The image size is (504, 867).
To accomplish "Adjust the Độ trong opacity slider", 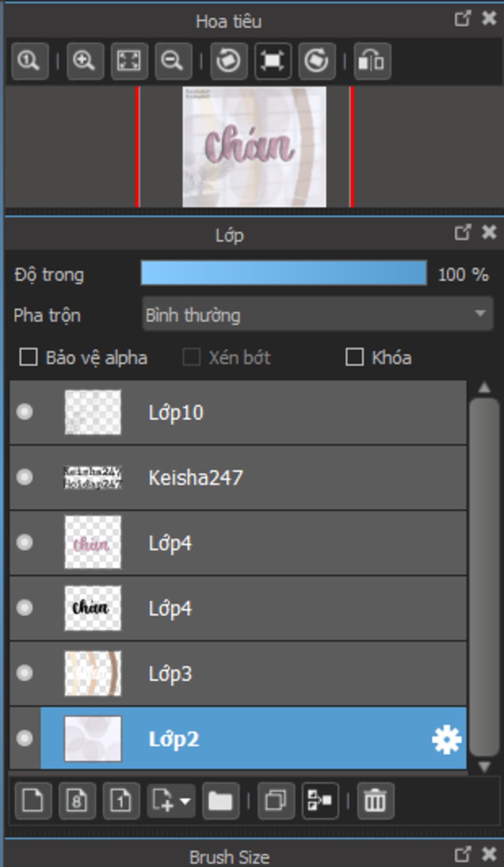I will [x=283, y=273].
